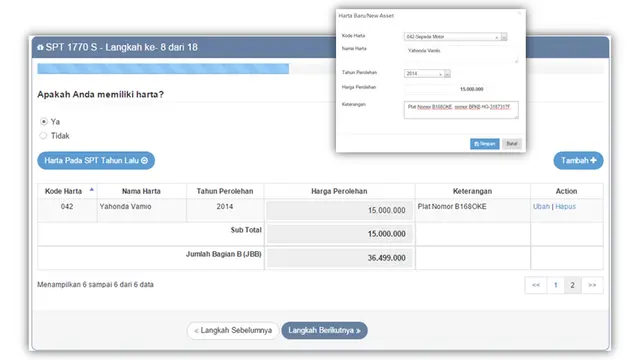Viewport: 640px width, 360px height.
Task: Go to pagination page 1
Action: 556,285
